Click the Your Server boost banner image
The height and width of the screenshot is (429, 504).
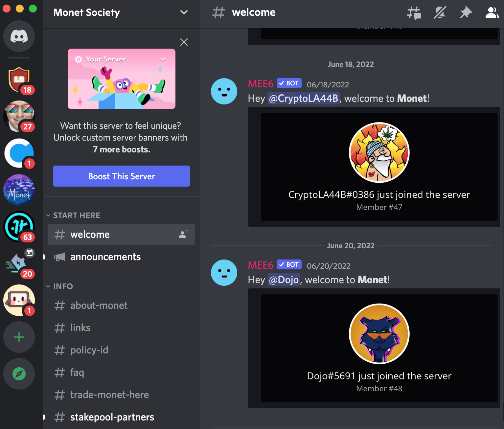click(122, 79)
